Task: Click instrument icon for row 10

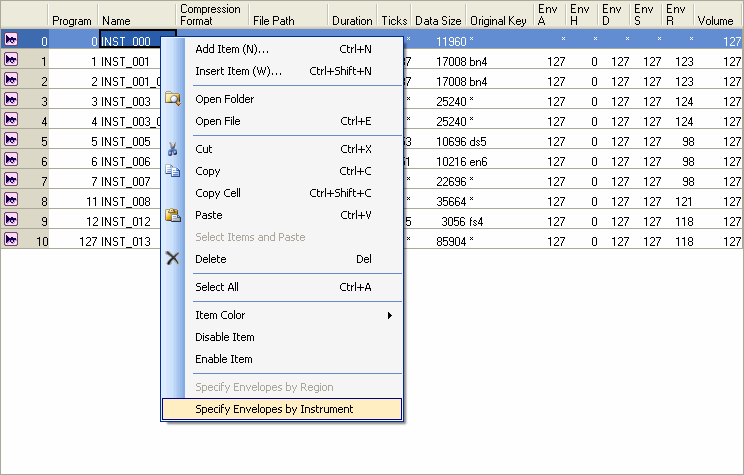Action: click(12, 240)
